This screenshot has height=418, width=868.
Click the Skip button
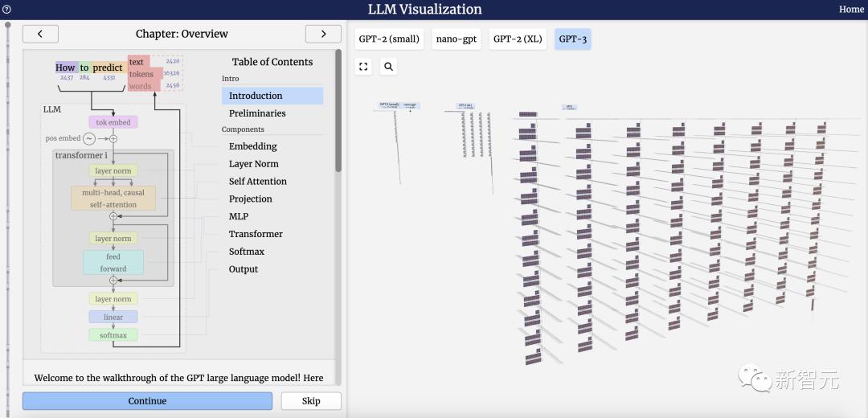coord(311,401)
